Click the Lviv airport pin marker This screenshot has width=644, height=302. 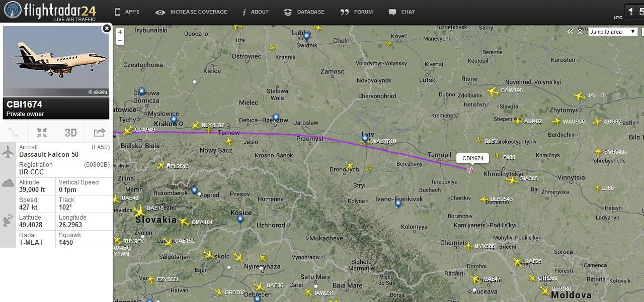click(365, 138)
